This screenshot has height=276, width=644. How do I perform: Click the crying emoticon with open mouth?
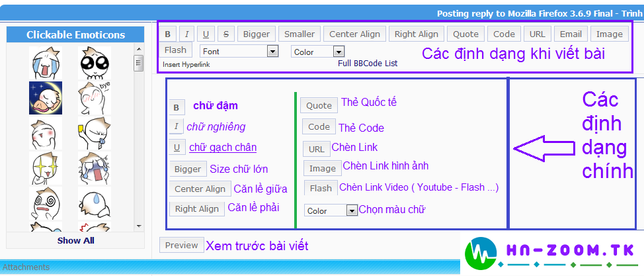[46, 62]
